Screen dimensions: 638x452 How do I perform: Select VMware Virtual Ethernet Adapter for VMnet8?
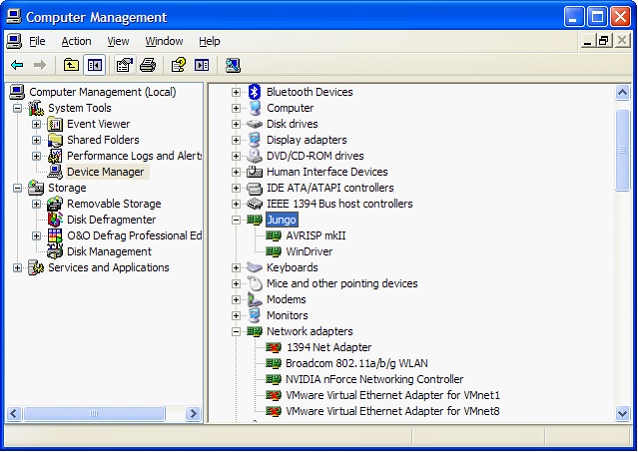point(393,411)
